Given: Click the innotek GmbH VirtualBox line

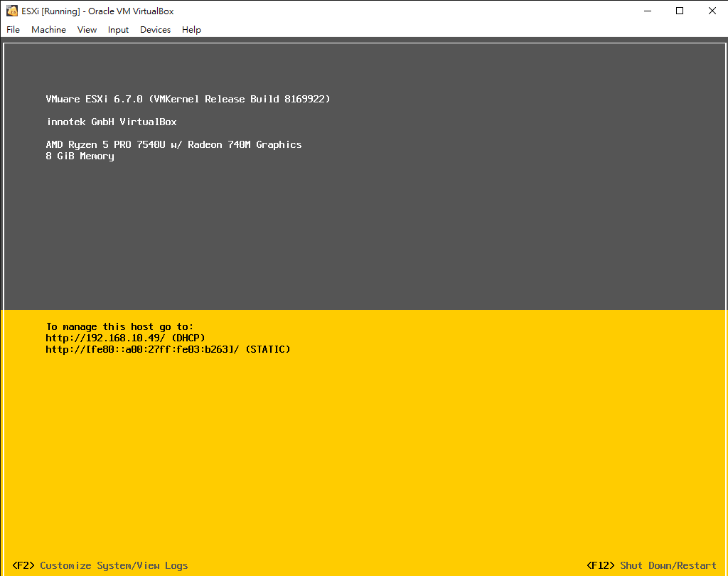Looking at the screenshot, I should pyautogui.click(x=112, y=122).
